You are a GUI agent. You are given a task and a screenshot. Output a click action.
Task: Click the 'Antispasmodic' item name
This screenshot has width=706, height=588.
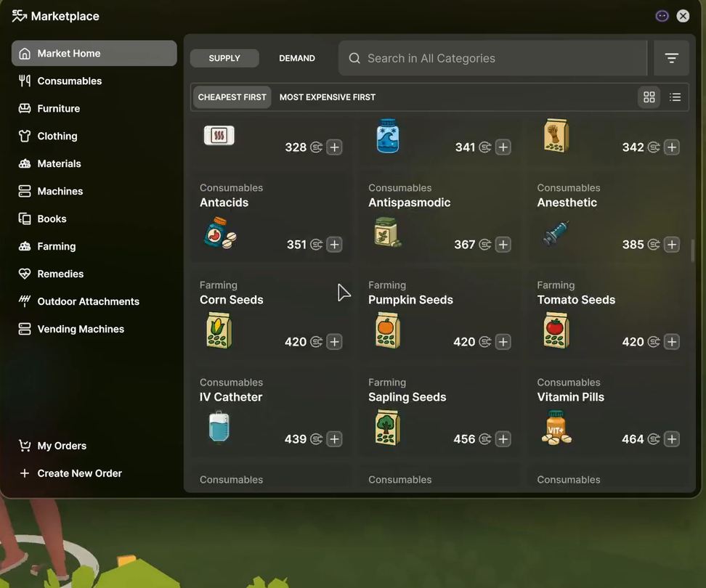point(409,203)
